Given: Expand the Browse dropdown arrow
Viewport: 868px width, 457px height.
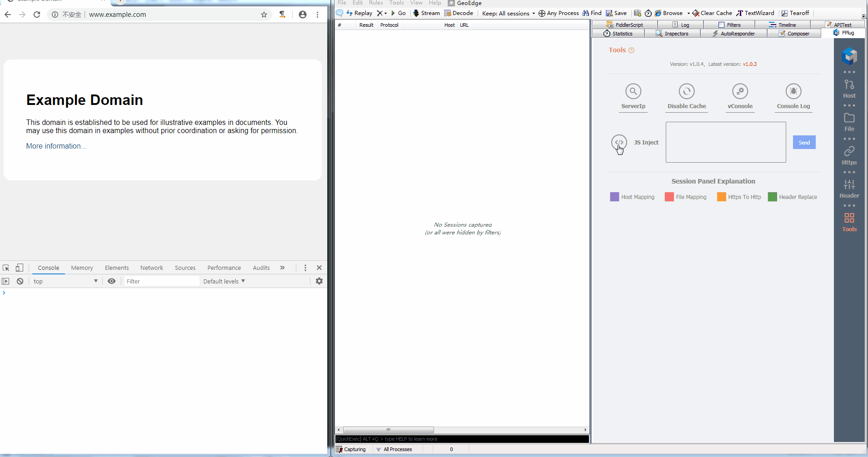Looking at the screenshot, I should pos(688,13).
